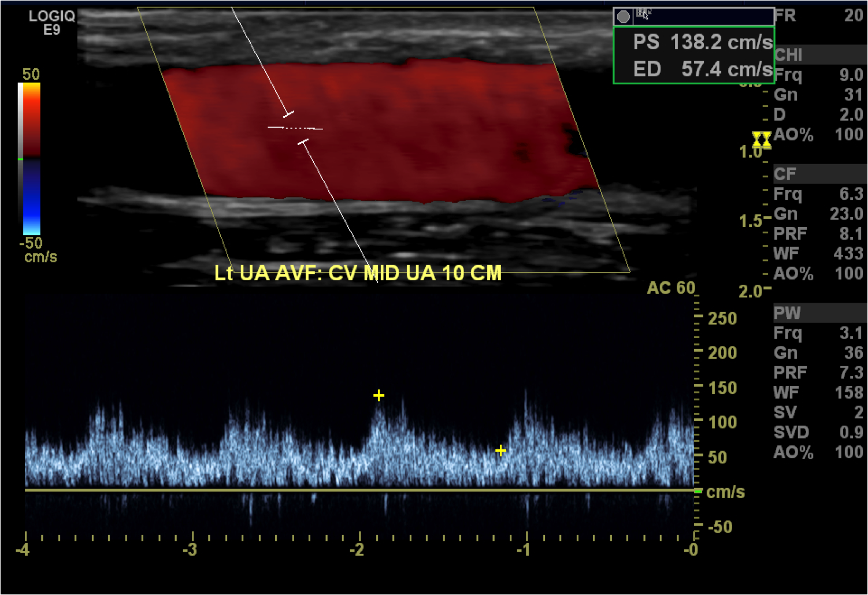Click the round icon in measurement box header
This screenshot has width=868, height=595.
(x=623, y=16)
